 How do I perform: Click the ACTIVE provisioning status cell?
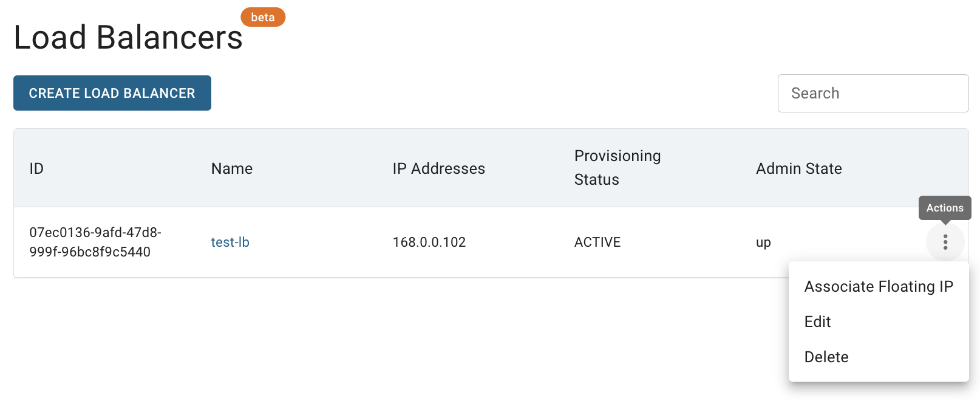597,242
